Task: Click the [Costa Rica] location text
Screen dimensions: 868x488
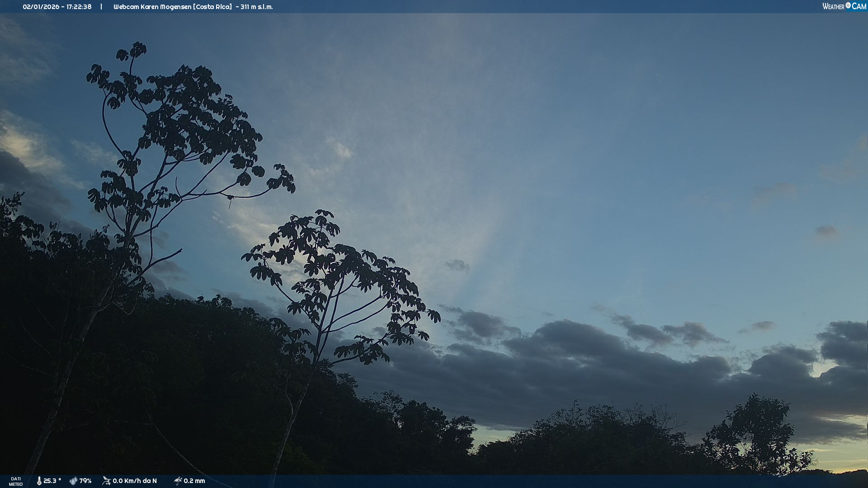Action: point(212,7)
